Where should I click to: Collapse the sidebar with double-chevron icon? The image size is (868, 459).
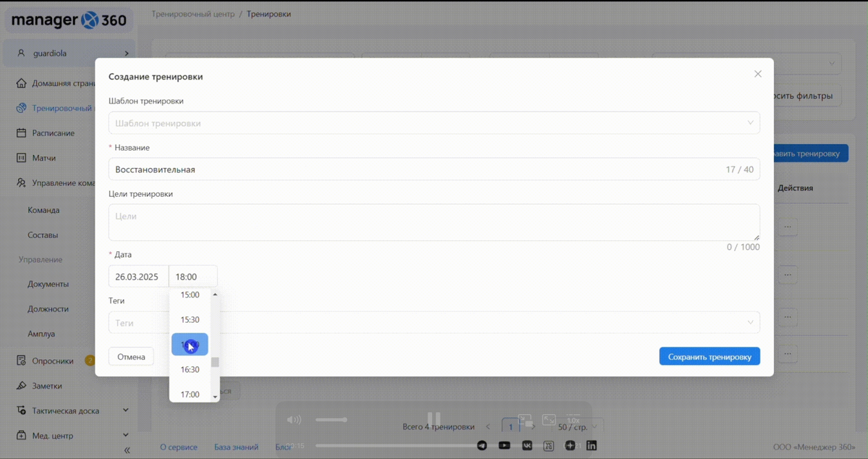pos(127,450)
